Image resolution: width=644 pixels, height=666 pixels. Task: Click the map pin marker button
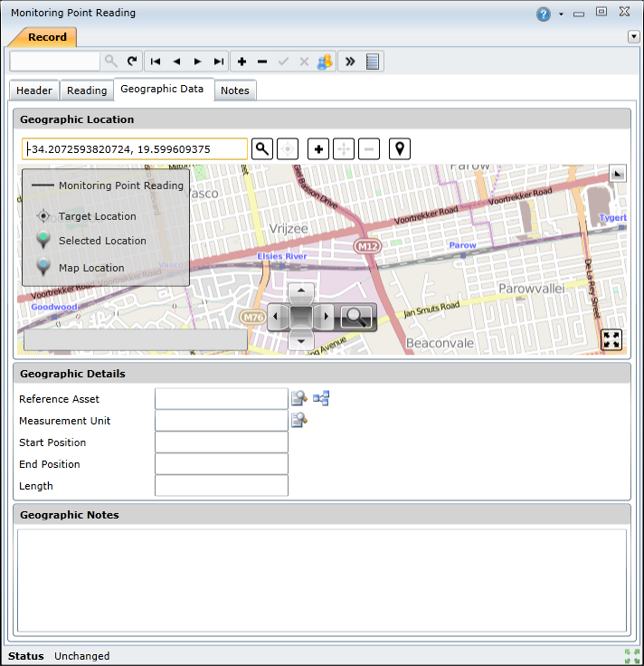click(x=400, y=149)
